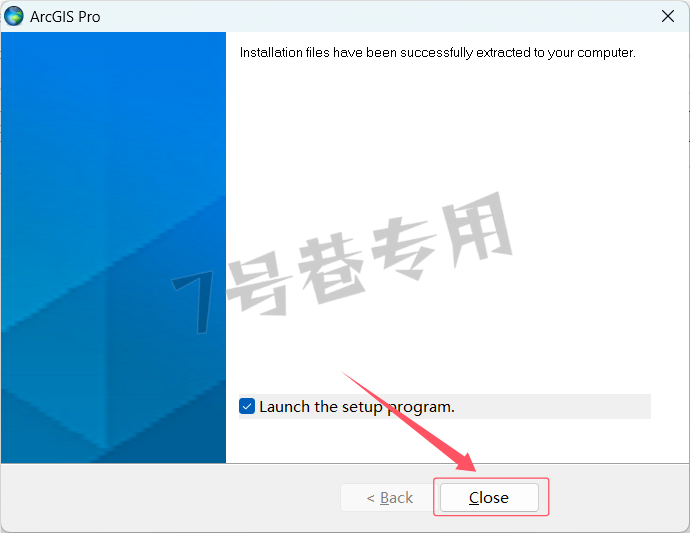This screenshot has height=533, width=690.
Task: Click the empty footer area left of Back
Action: coord(171,497)
